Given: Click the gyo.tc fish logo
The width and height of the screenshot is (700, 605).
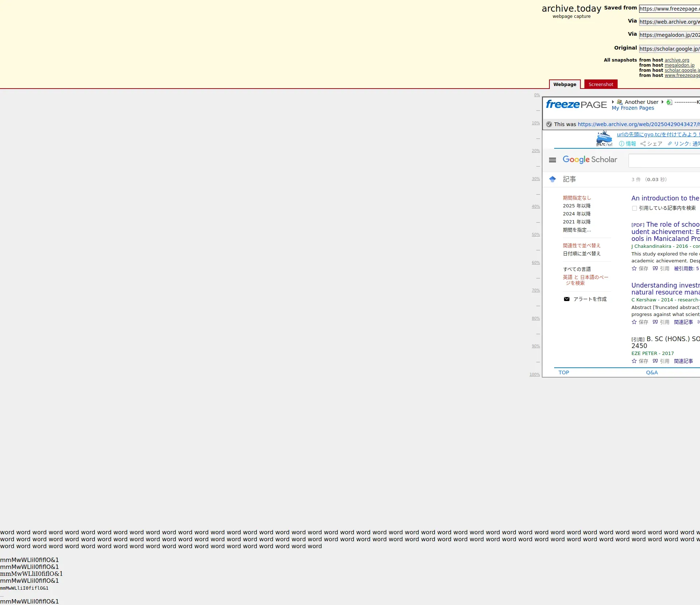Looking at the screenshot, I should coord(604,139).
